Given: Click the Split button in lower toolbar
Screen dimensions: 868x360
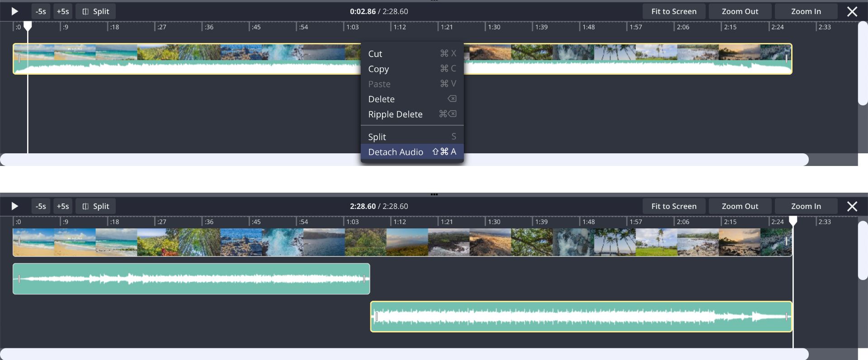Looking at the screenshot, I should coord(95,206).
